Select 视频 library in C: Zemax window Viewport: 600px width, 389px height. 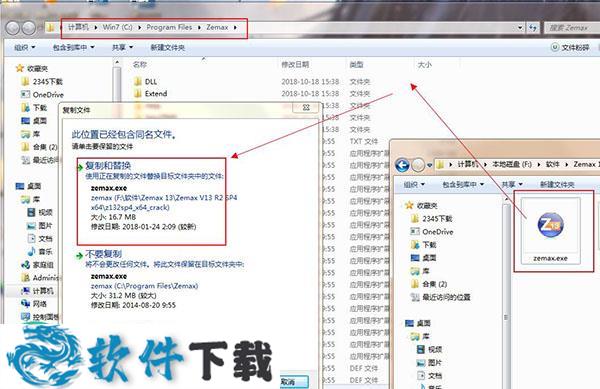[x=40, y=212]
